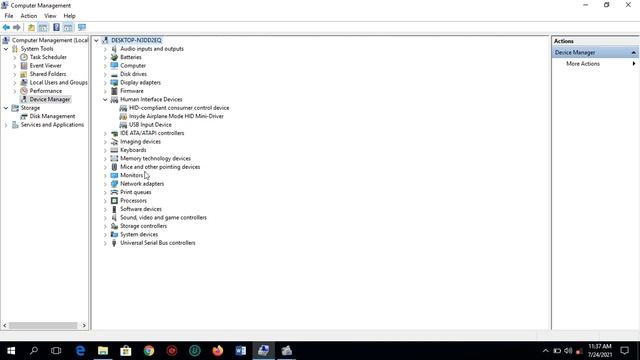
Task: Click the System devices icon
Action: tap(114, 235)
